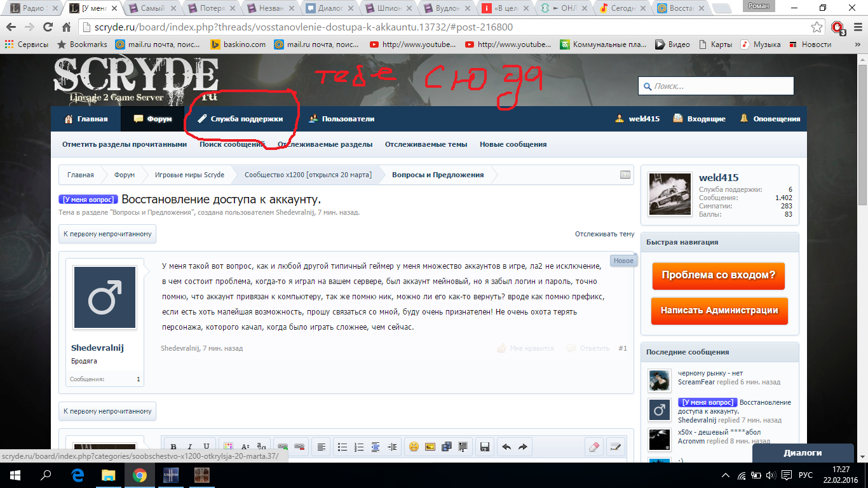Open the text color picker in editor
This screenshot has width=868, height=488.
[228, 447]
